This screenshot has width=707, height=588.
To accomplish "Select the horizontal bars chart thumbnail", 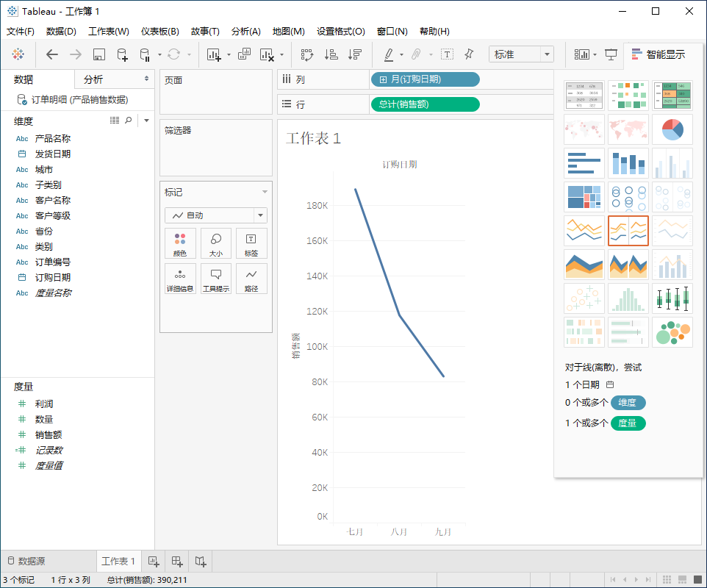I will point(584,163).
